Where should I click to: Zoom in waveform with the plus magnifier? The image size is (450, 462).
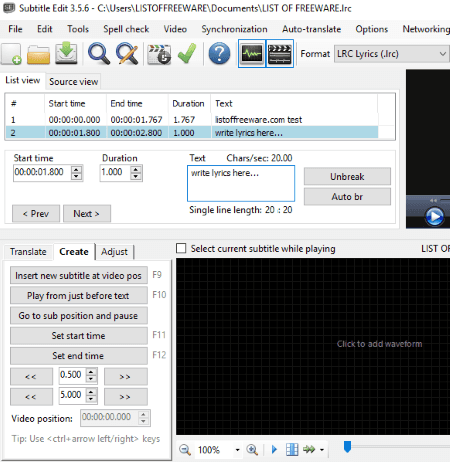click(x=252, y=450)
